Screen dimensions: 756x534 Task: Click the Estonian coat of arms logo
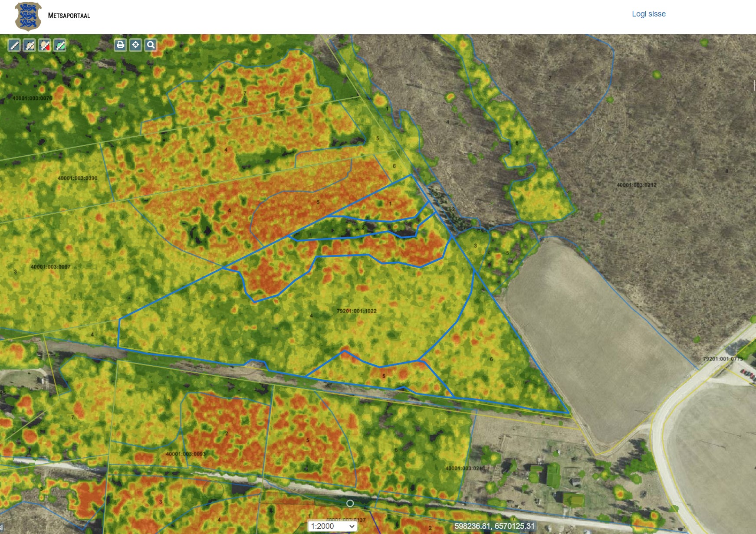click(x=28, y=16)
